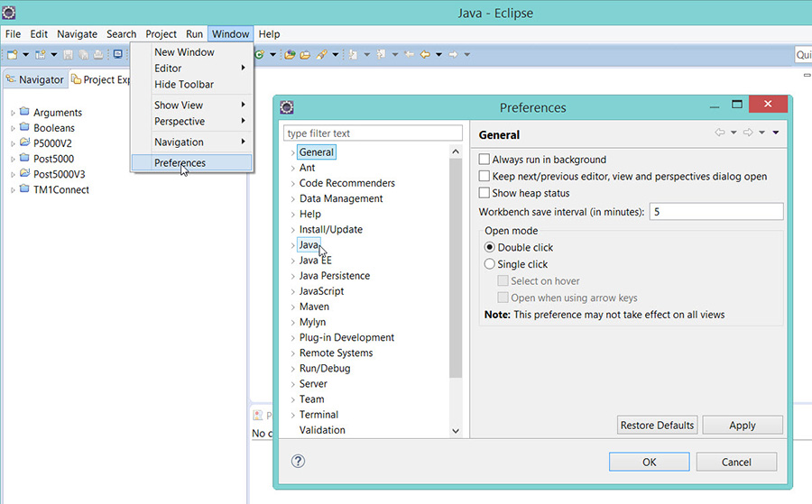This screenshot has width=812, height=504.
Task: Expand the Java preferences node
Action: point(292,245)
